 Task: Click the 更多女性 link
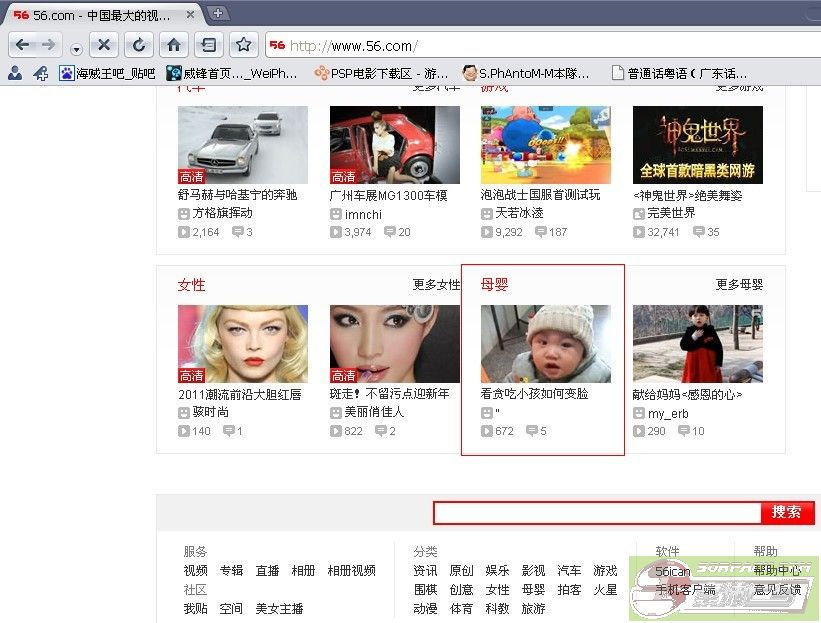(x=436, y=285)
